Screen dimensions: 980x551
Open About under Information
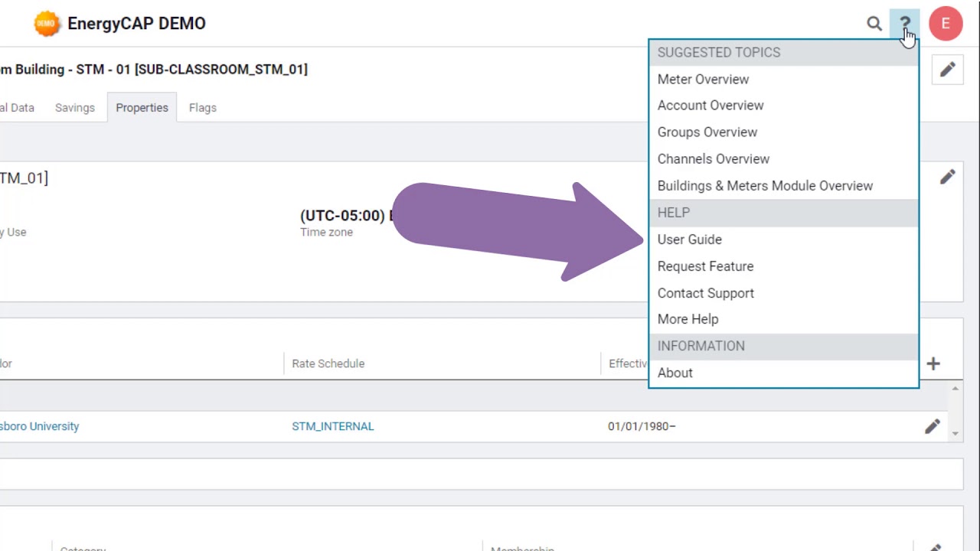pyautogui.click(x=675, y=373)
